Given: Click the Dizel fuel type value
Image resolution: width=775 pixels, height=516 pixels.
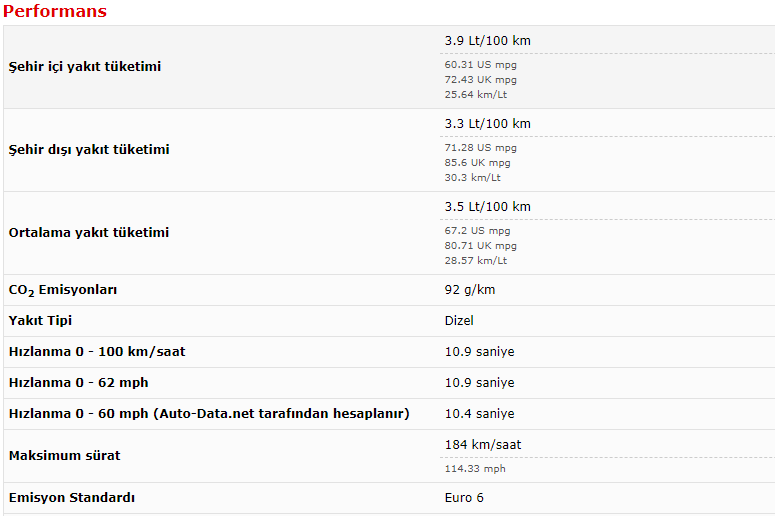Looking at the screenshot, I should tap(459, 321).
